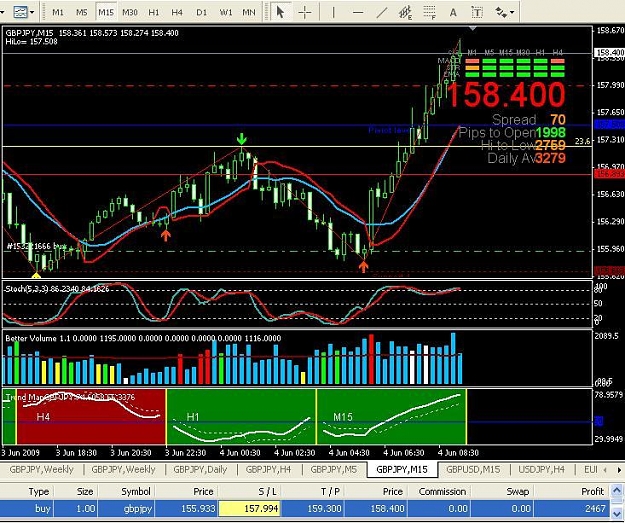
Task: Switch chart to H1 timeframe
Action: coord(154,12)
